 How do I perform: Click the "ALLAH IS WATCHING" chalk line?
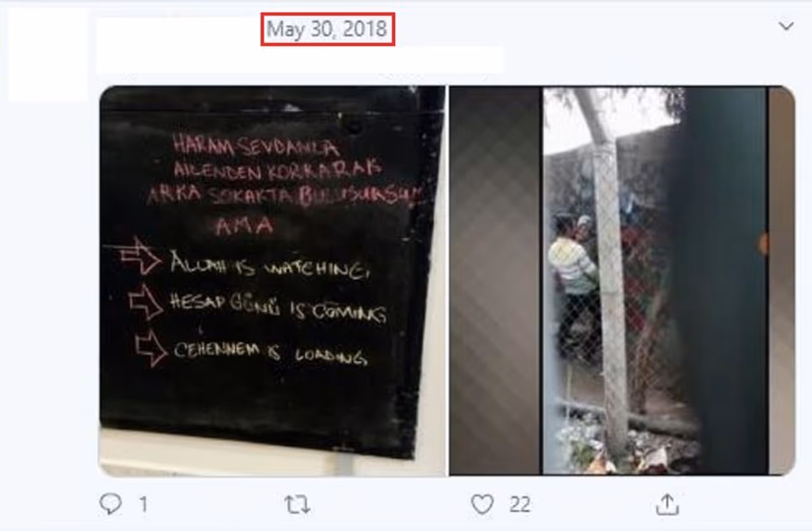tap(270, 265)
